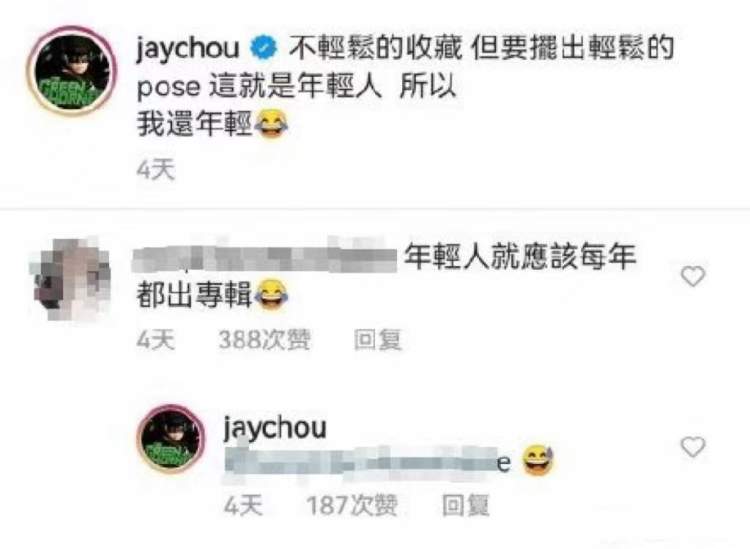Like the comment about releasing albums yearly

coord(693,276)
